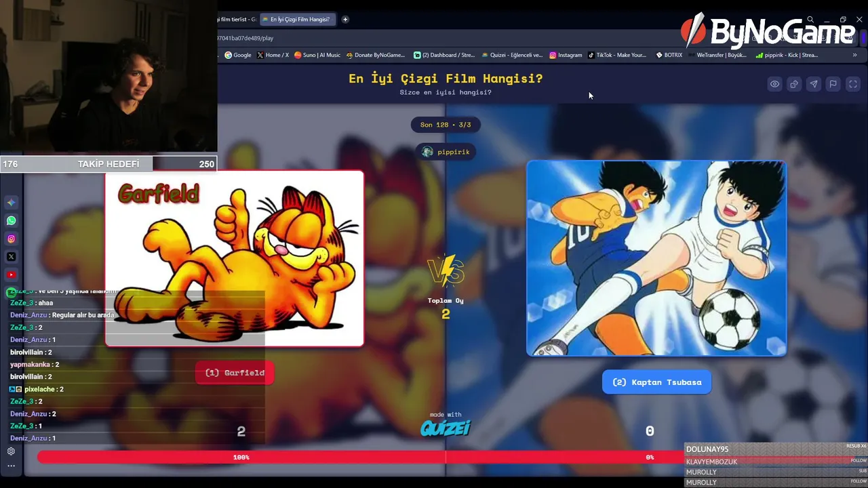Click the pippirik creator badge
Image resolution: width=868 pixels, height=488 pixels.
tap(446, 152)
